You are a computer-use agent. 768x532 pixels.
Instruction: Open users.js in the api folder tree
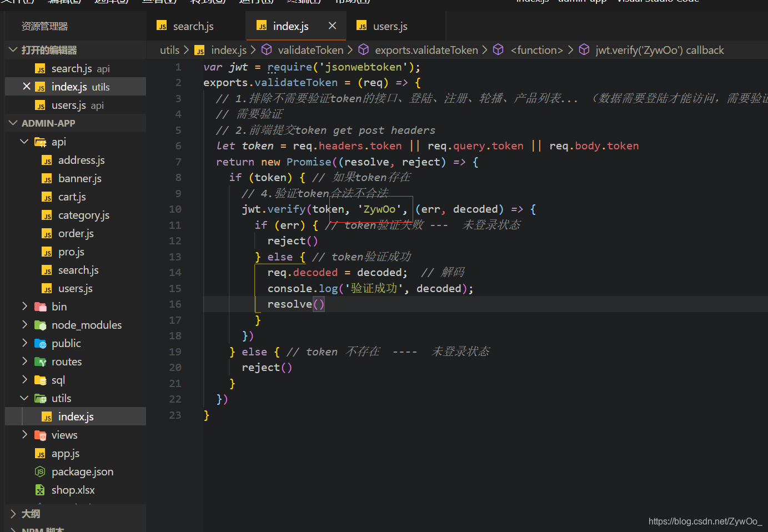click(x=76, y=288)
